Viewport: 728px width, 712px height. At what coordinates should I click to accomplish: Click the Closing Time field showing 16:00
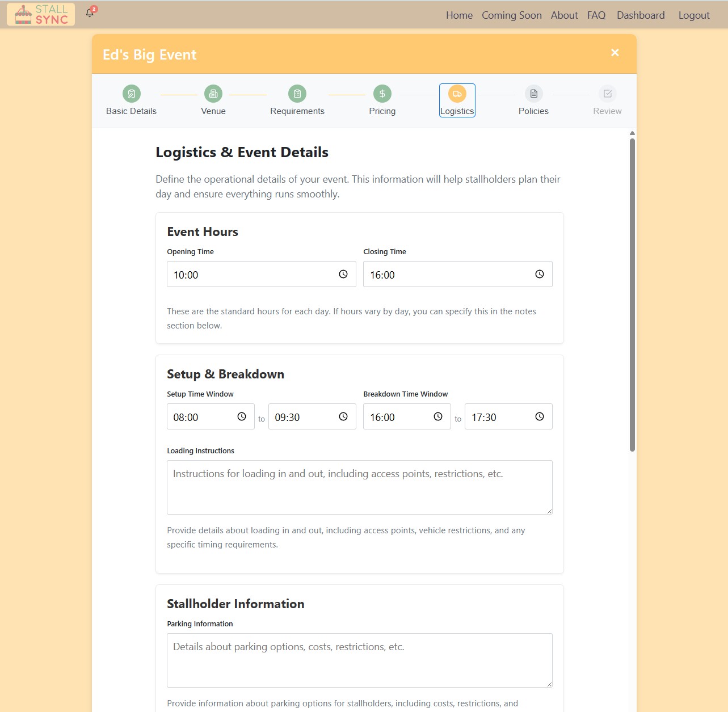(458, 274)
